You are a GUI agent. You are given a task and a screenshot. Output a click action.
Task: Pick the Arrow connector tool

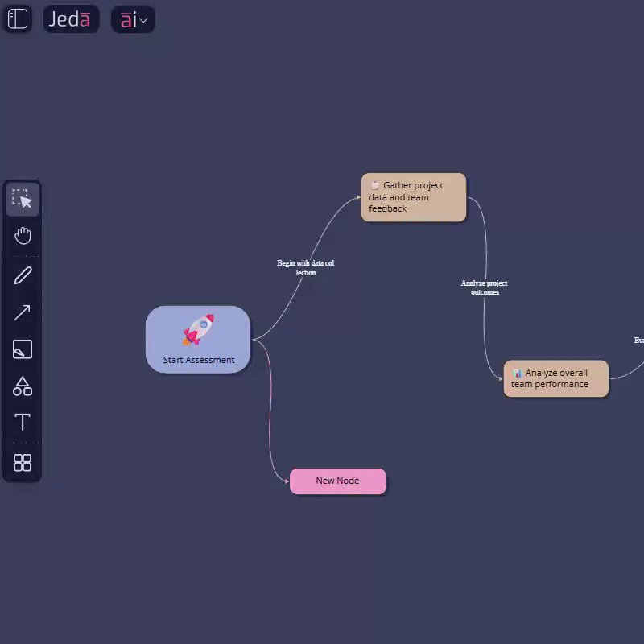click(x=23, y=312)
